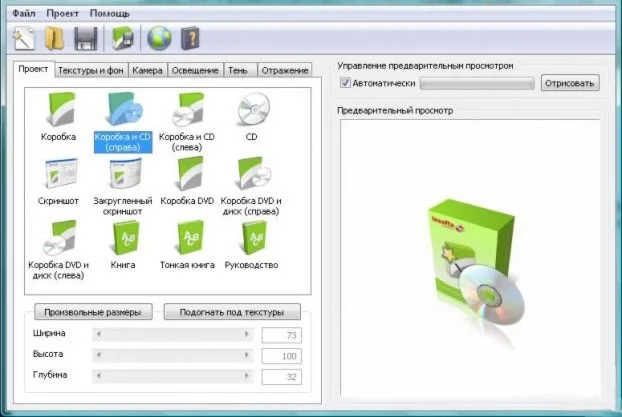This screenshot has height=417, width=622.
Task: Click the Глубина slider right arrow
Action: (x=247, y=376)
